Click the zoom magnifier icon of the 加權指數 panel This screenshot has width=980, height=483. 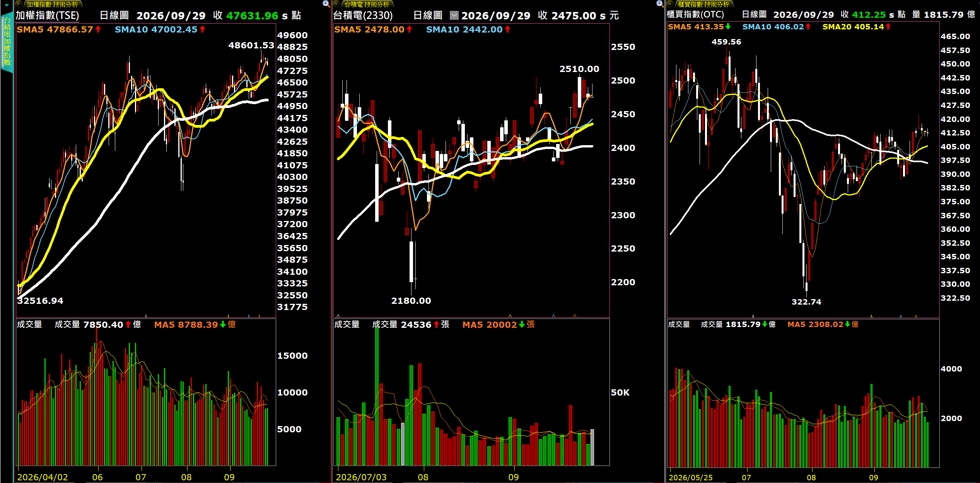tap(326, 4)
